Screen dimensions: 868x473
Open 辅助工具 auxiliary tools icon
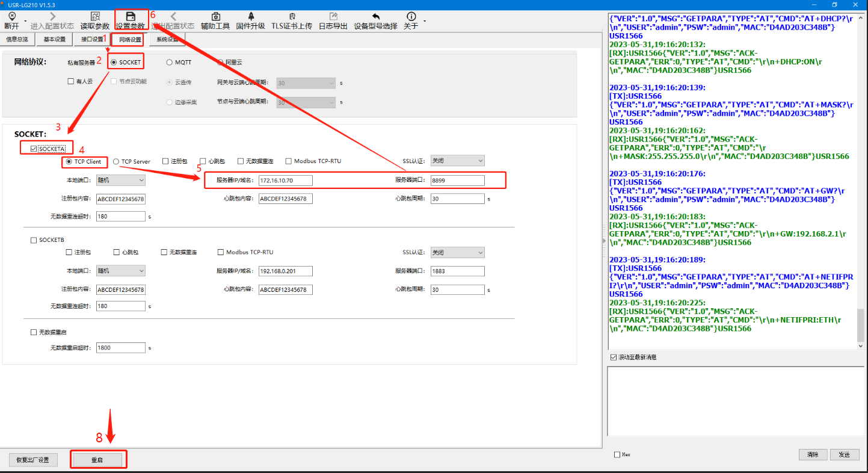point(215,16)
